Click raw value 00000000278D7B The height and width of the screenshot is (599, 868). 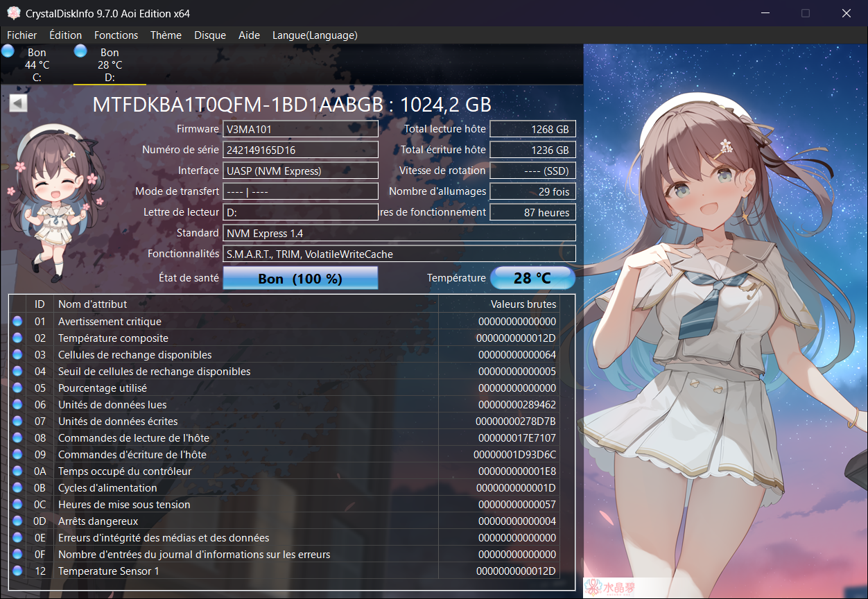(x=516, y=422)
